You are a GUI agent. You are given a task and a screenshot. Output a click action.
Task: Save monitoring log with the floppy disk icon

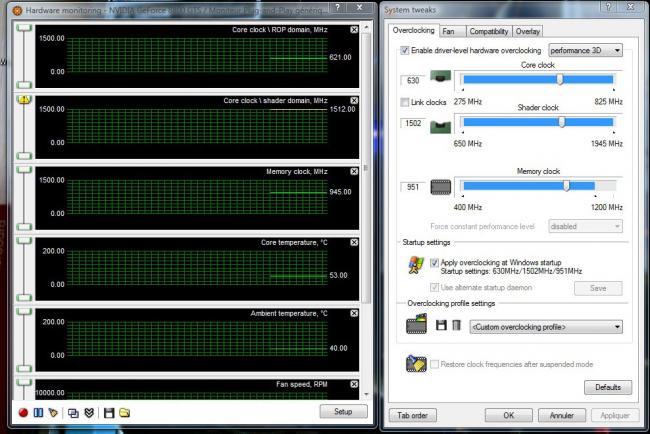109,413
